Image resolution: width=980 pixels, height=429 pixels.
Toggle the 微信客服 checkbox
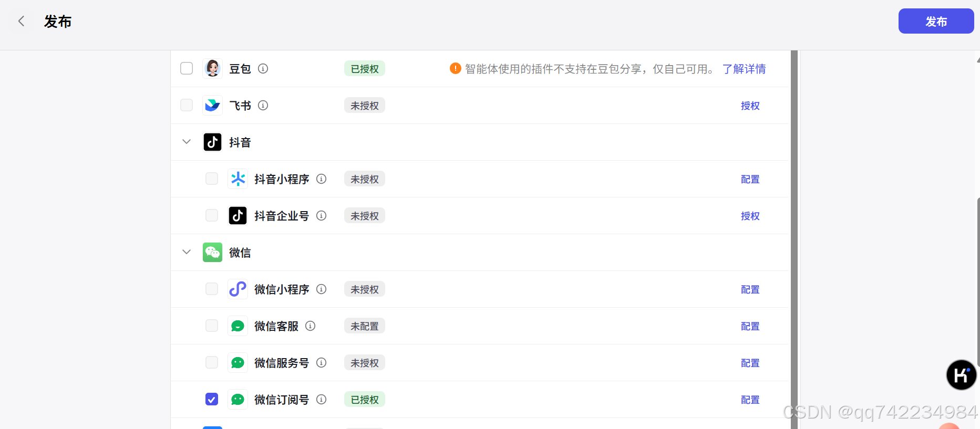[x=212, y=326]
